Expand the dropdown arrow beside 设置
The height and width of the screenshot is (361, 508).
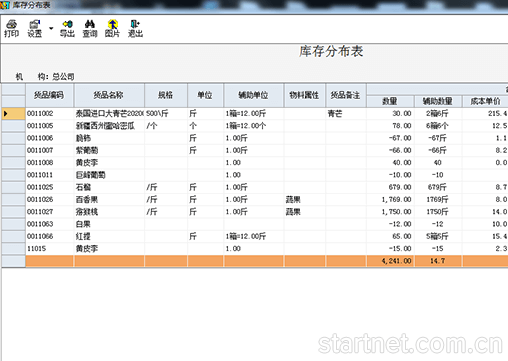click(x=51, y=28)
